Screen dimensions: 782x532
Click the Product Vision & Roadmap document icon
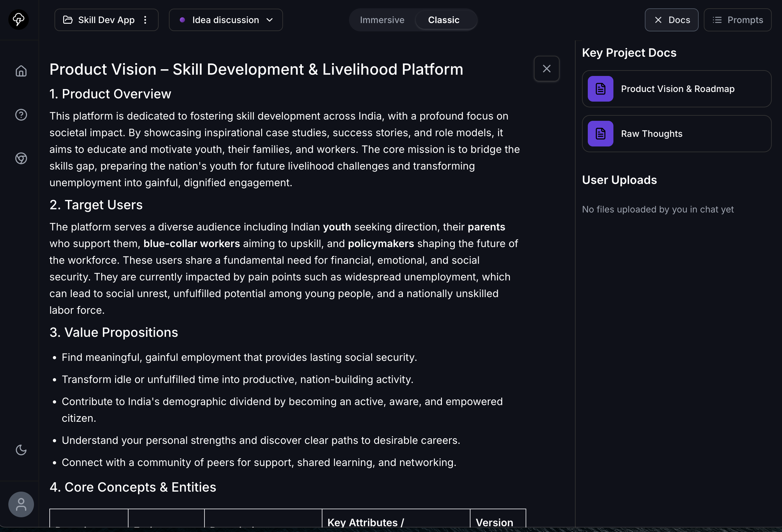(x=600, y=89)
